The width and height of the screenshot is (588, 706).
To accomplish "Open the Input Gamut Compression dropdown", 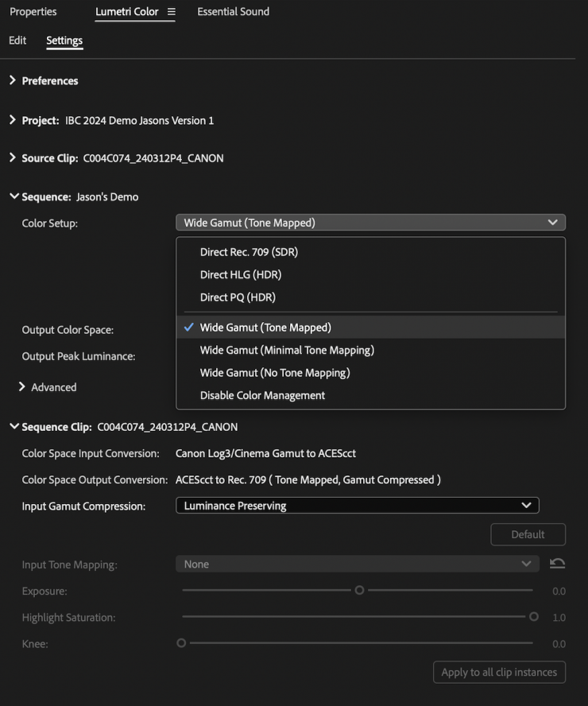I will point(357,506).
